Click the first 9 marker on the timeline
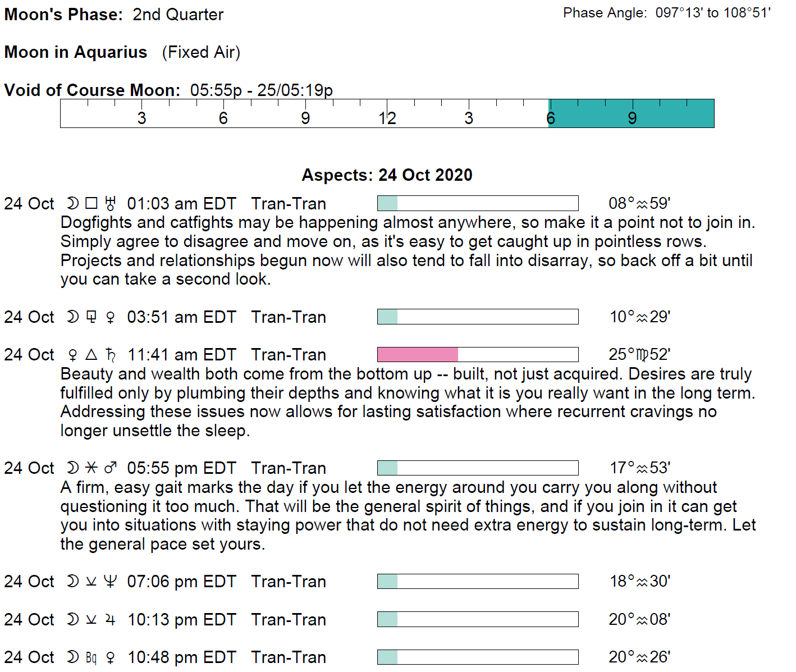 point(305,118)
